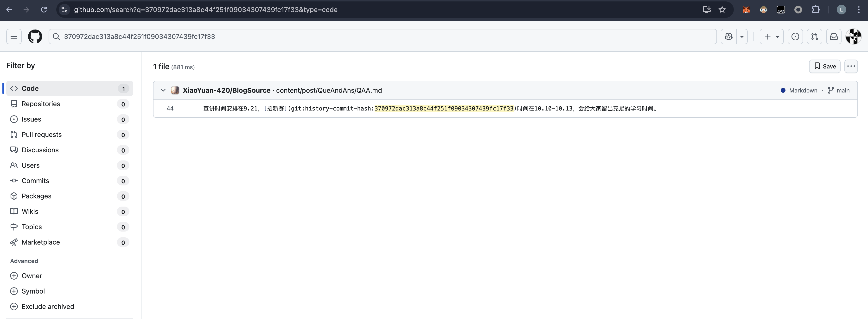
Task: Open the Copilot chat icon
Action: click(728, 36)
